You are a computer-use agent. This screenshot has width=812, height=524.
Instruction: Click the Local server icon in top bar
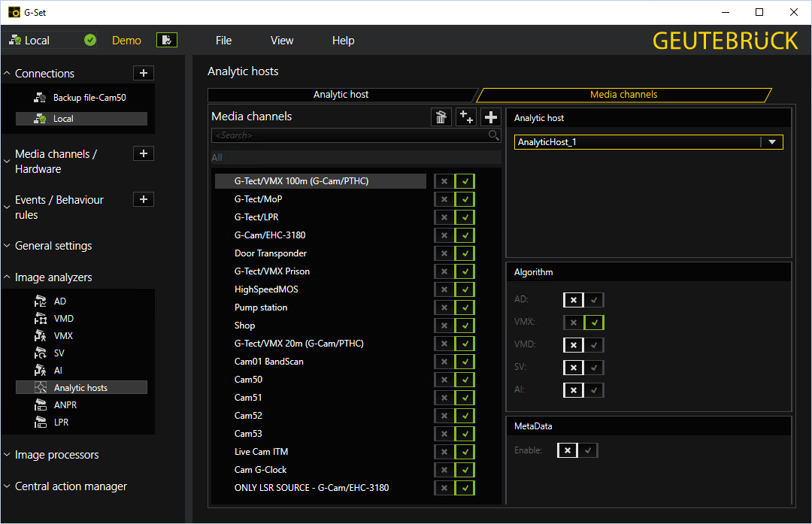[15, 40]
